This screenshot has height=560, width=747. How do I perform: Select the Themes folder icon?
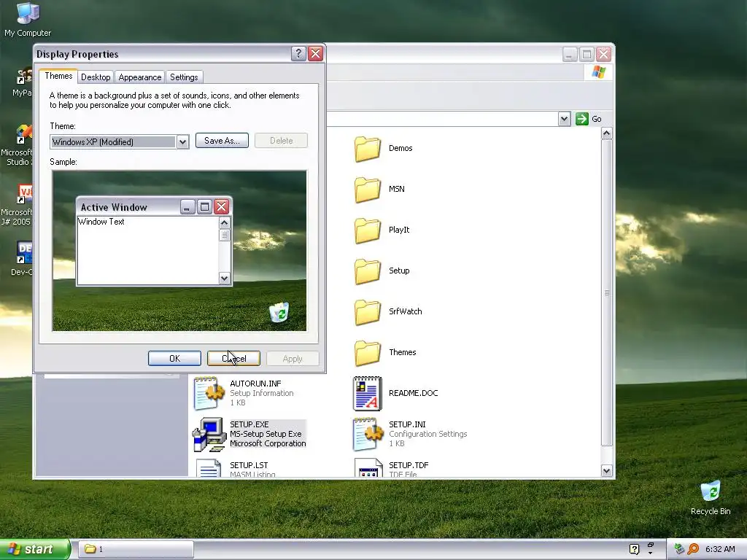[x=368, y=353]
